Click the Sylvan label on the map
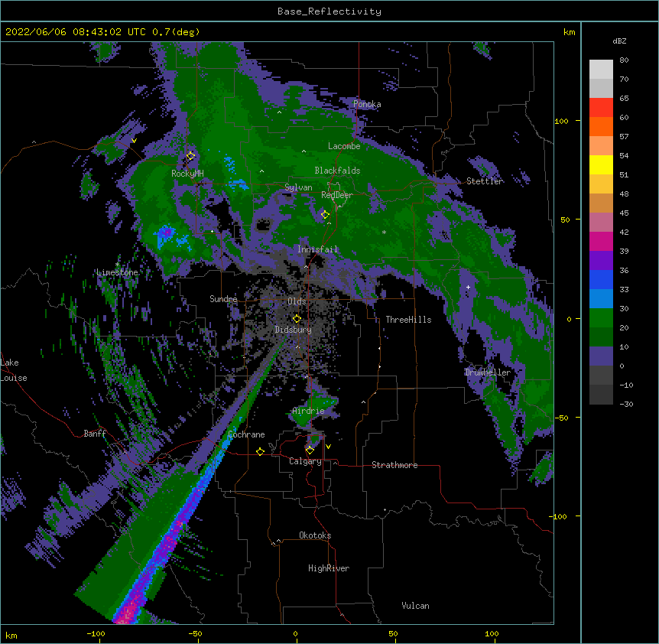The image size is (659, 644). click(x=298, y=187)
